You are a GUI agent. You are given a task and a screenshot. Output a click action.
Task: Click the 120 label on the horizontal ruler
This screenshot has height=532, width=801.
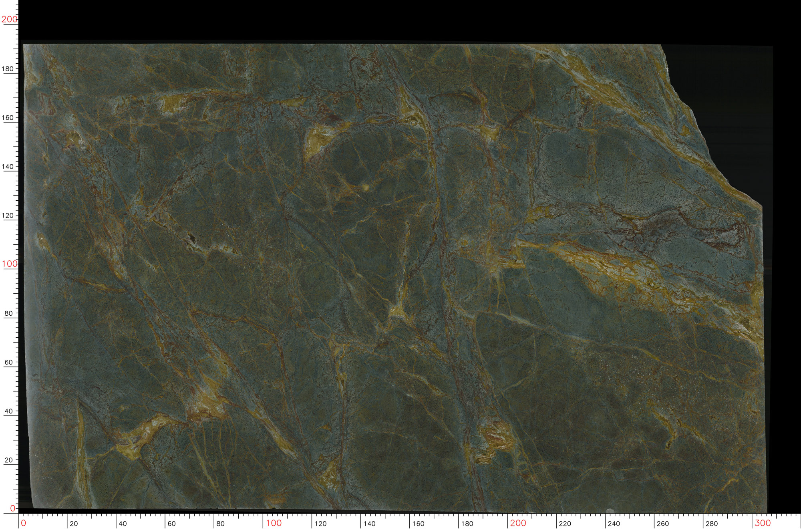pos(320,523)
